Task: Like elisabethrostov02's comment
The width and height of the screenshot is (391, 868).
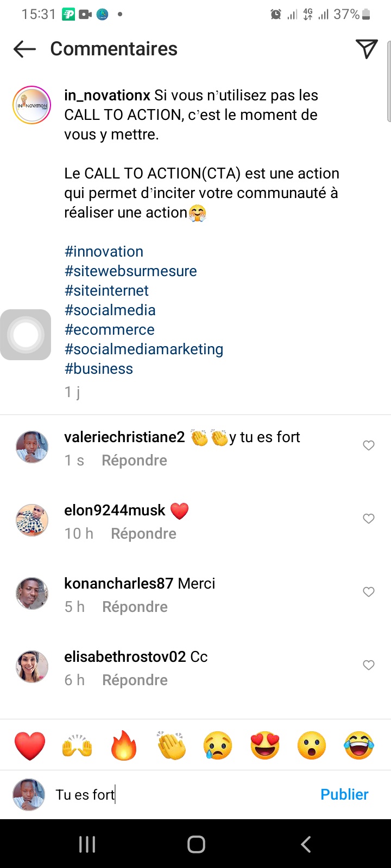Action: [369, 665]
